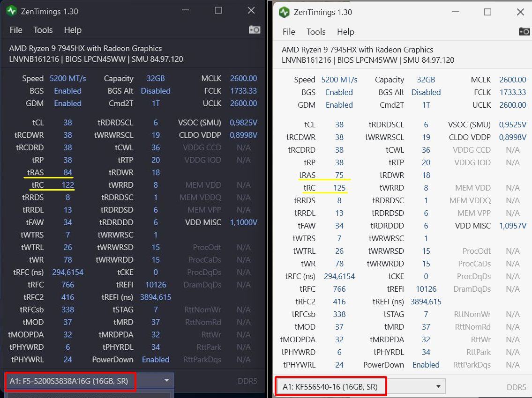
Task: Click MCLK value 2600.00 in dark window
Action: tap(243, 78)
